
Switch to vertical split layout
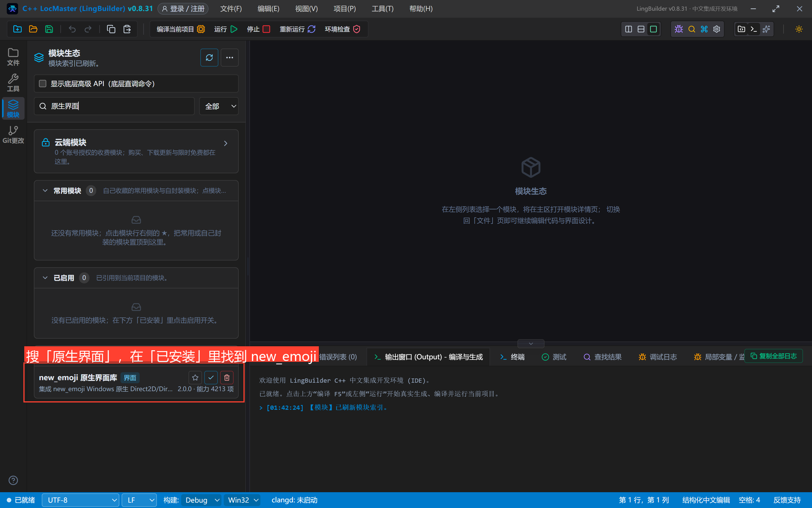[x=629, y=29]
